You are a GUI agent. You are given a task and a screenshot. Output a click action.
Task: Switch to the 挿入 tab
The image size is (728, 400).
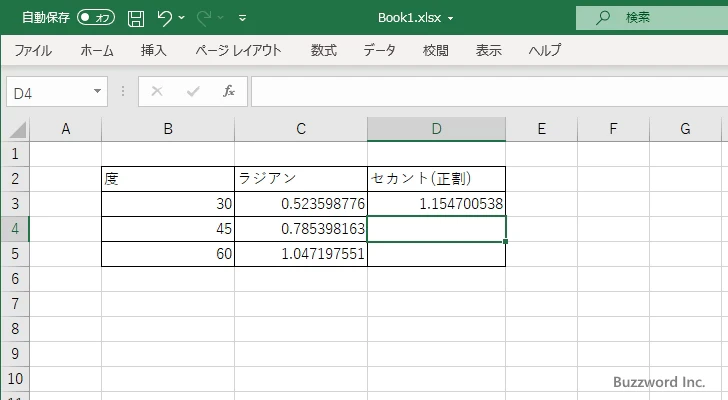[x=154, y=50]
